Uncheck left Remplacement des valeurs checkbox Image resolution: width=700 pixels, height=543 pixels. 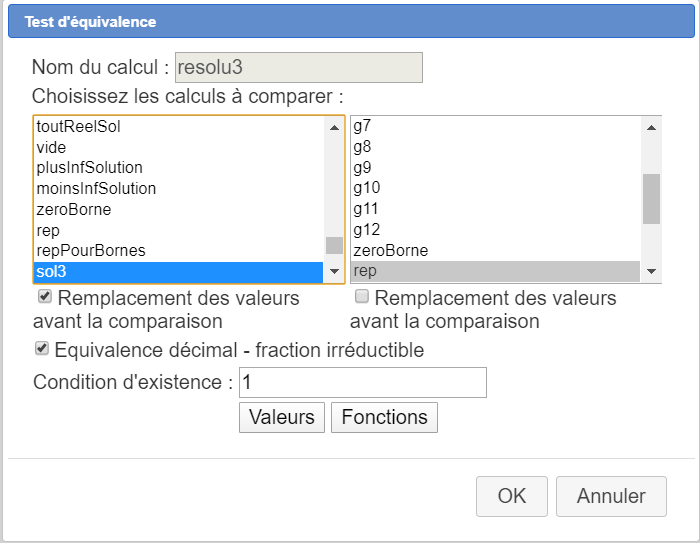(45, 297)
